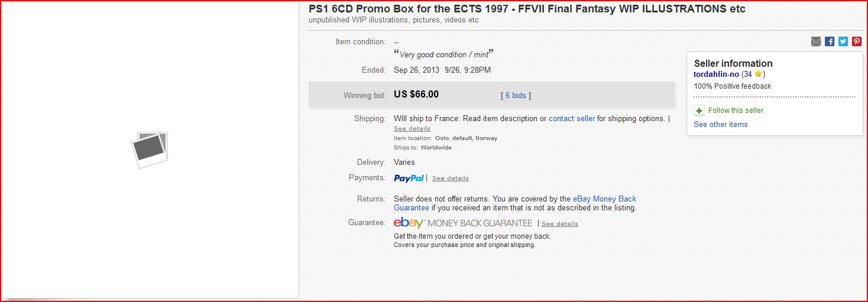Share the listing via the email envelope icon
Screen dimensions: 868x302
pyautogui.click(x=816, y=41)
